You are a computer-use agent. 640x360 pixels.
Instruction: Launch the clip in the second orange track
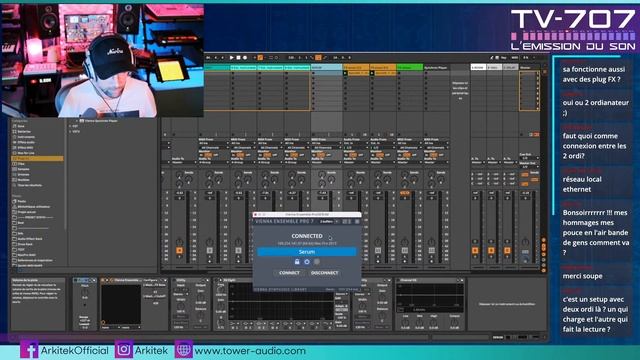point(372,73)
